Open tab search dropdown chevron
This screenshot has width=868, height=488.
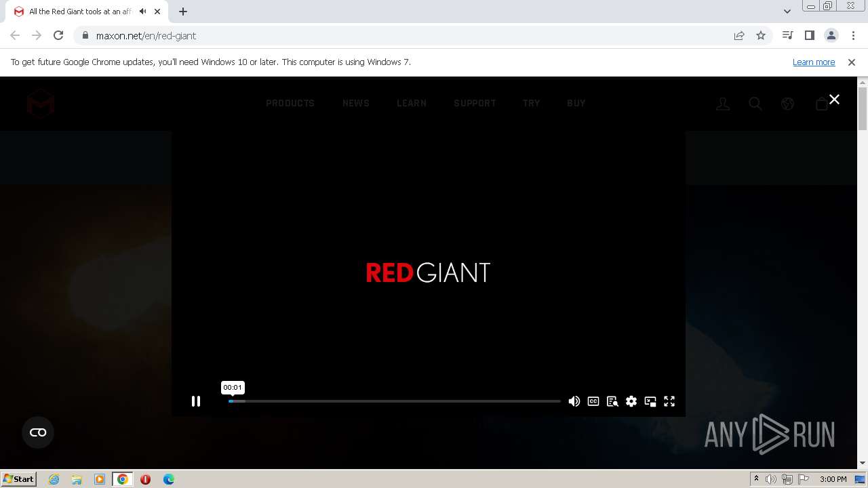point(787,12)
